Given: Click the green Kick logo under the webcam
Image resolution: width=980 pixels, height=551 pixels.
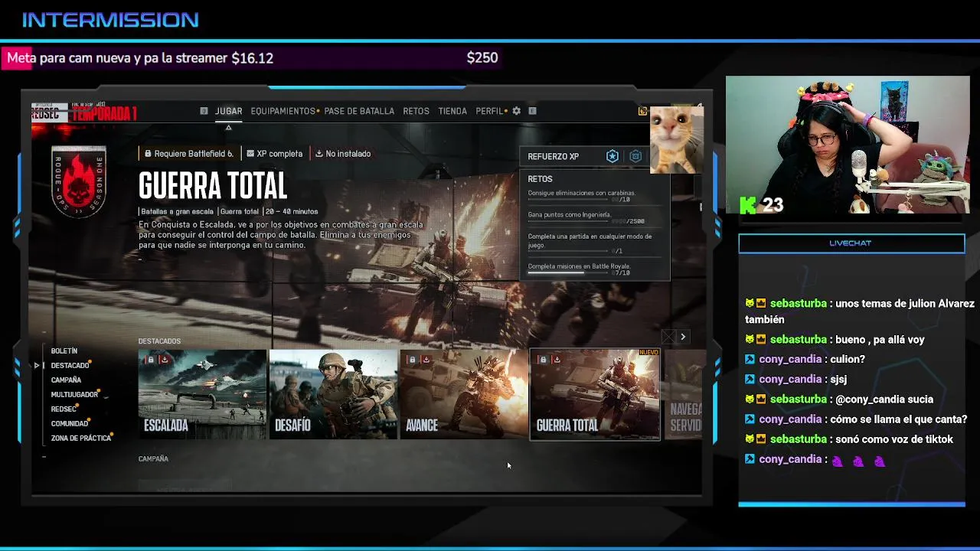Looking at the screenshot, I should click(748, 205).
